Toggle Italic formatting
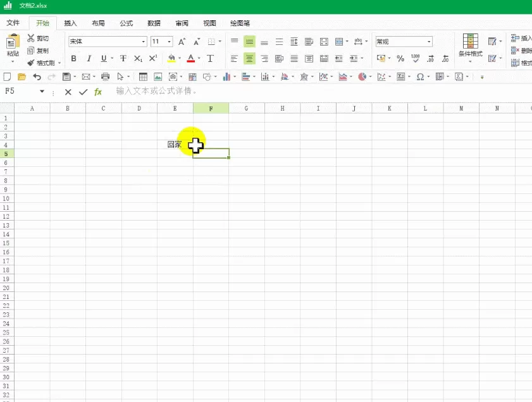532x402 pixels. pos(89,59)
